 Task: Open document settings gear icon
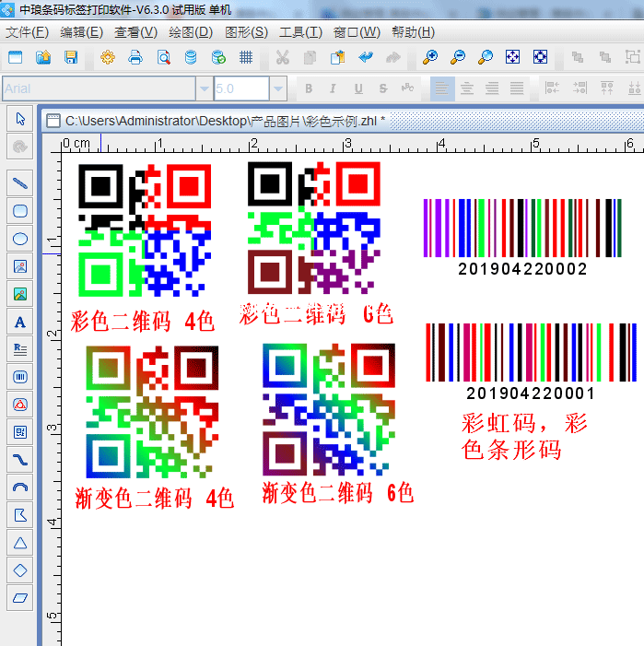[x=108, y=57]
